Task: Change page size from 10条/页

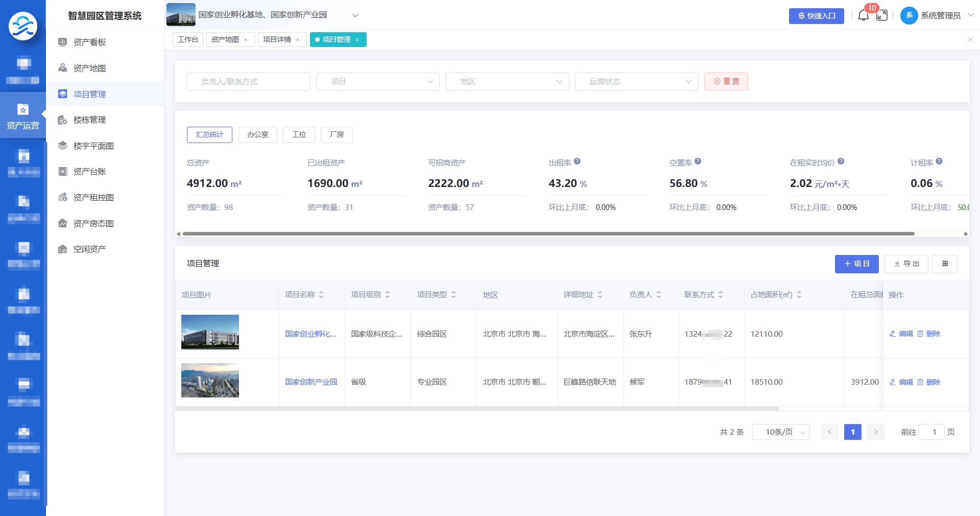Action: pyautogui.click(x=781, y=432)
